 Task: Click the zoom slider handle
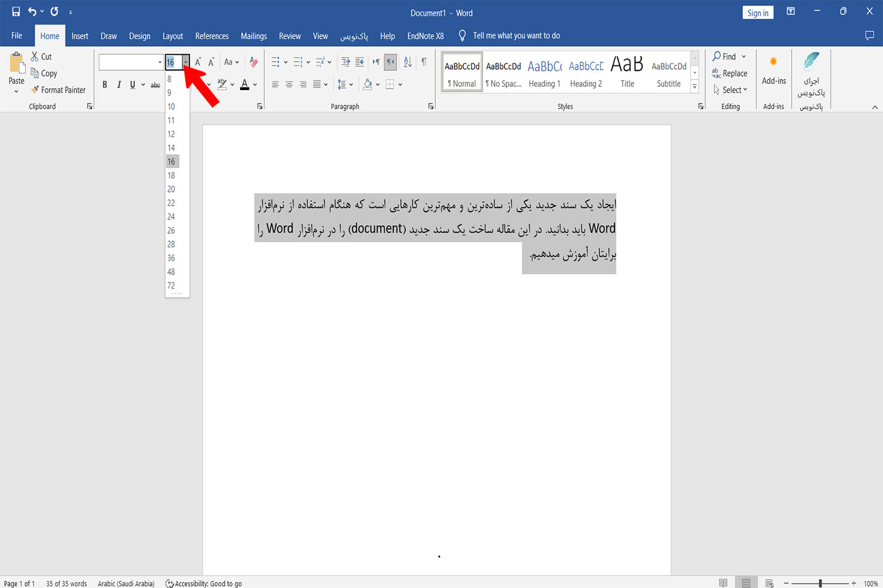(820, 583)
